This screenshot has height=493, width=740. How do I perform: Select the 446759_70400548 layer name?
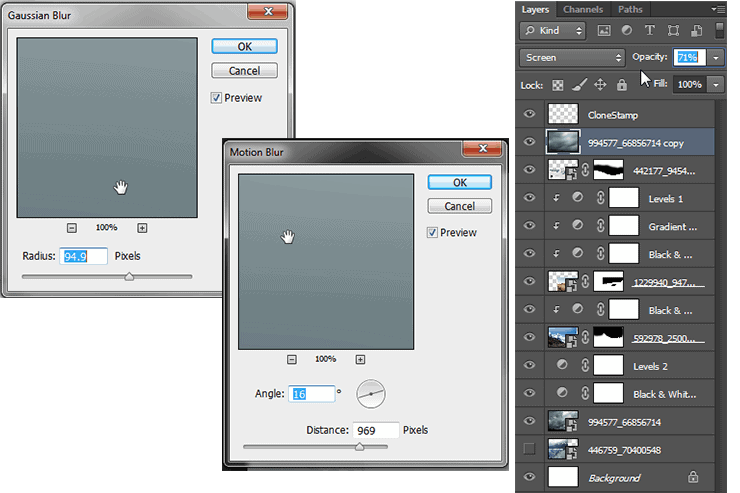pyautogui.click(x=624, y=450)
